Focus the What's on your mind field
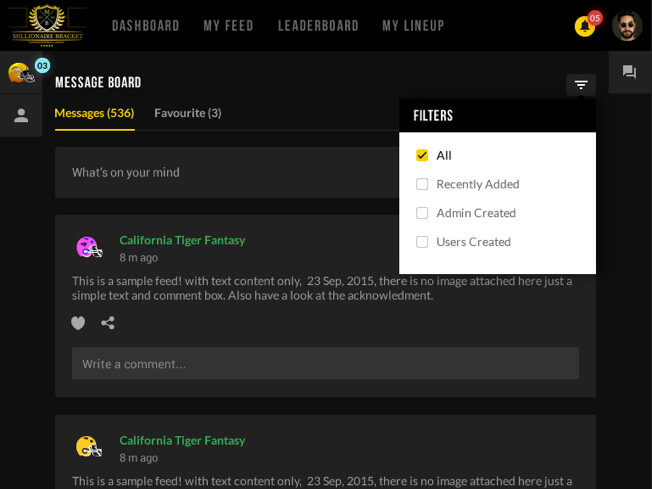 [227, 172]
